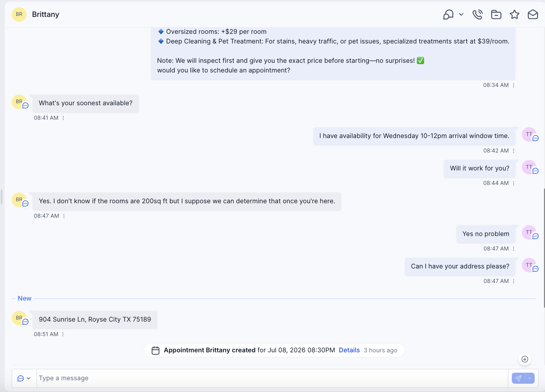Image resolution: width=545 pixels, height=392 pixels.
Task: Open options for the 08:41 AM message
Action: [x=63, y=118]
